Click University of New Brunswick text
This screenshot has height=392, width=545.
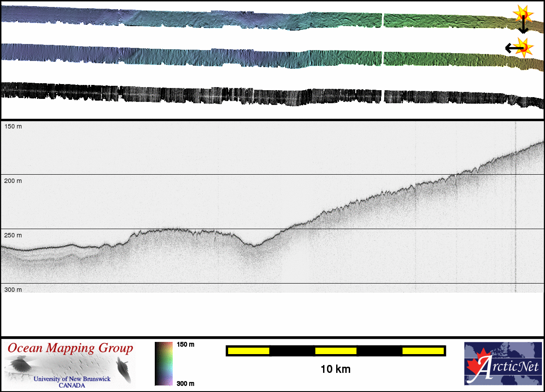tap(72, 379)
